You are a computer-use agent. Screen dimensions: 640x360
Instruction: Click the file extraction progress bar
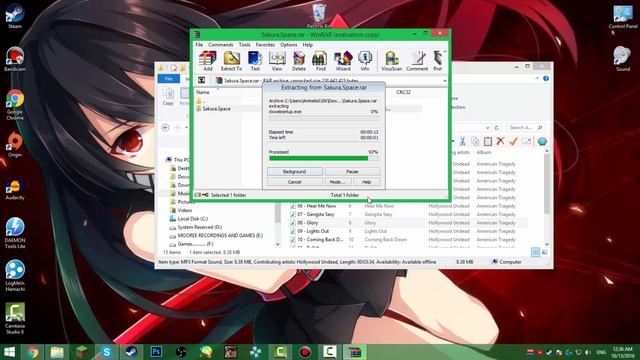pos(323,118)
